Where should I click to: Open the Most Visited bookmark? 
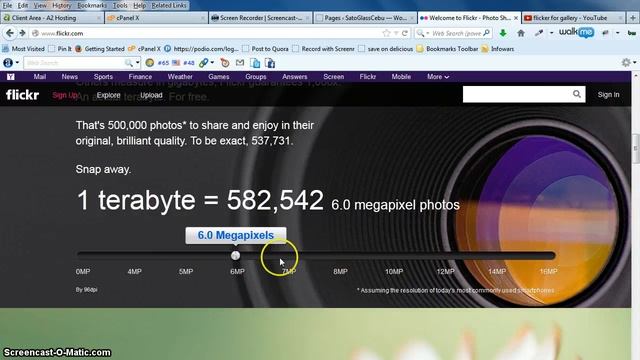coord(24,49)
